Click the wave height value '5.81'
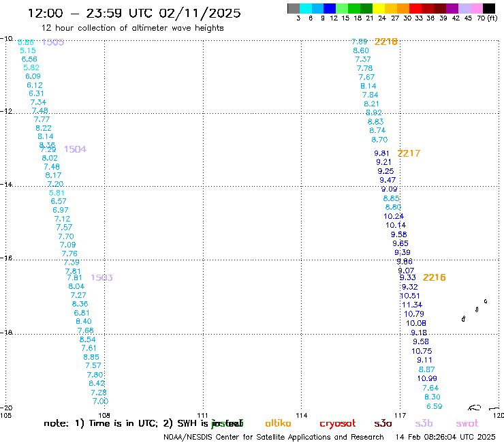Image resolution: width=504 pixels, height=443 pixels. (57, 193)
